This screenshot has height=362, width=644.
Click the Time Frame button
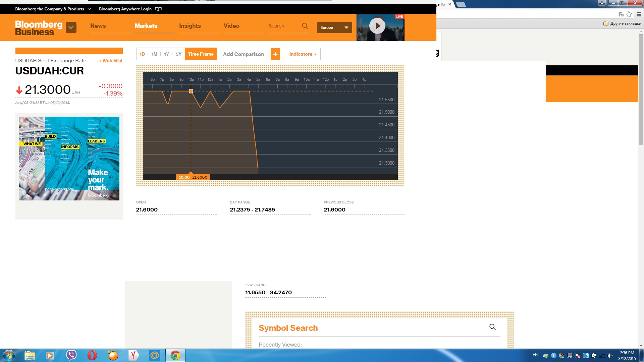[x=201, y=54]
